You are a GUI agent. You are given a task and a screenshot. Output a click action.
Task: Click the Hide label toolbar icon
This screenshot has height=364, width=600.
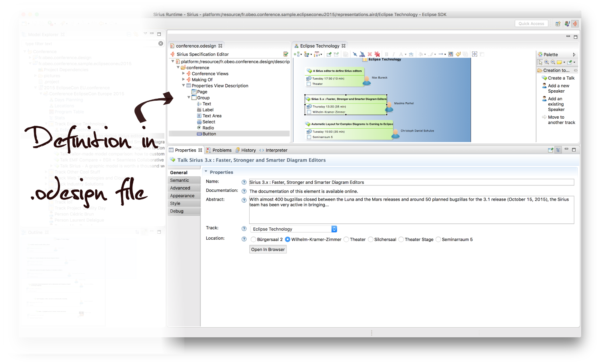point(362,54)
